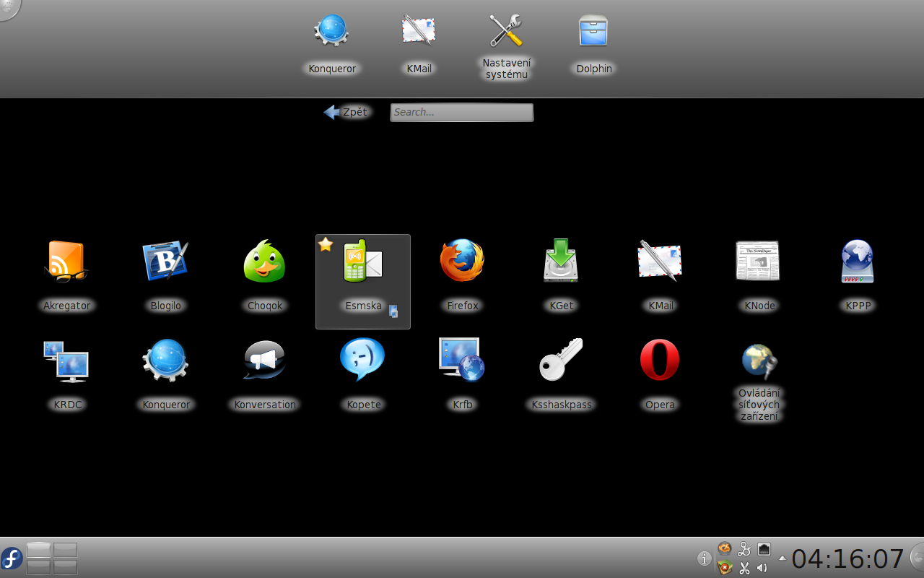Screen dimensions: 924x578
Task: Open Dolphin file manager
Action: tap(593, 30)
